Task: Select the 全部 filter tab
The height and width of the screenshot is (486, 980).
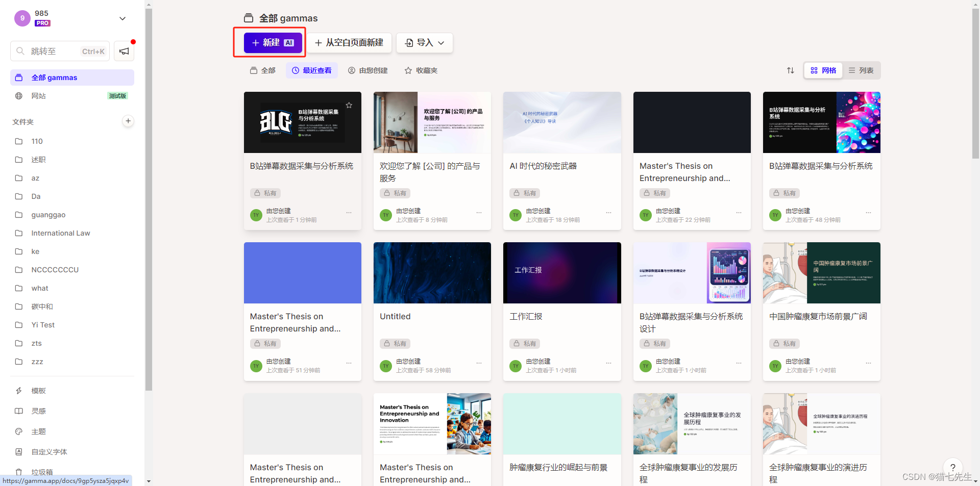Action: 262,70
